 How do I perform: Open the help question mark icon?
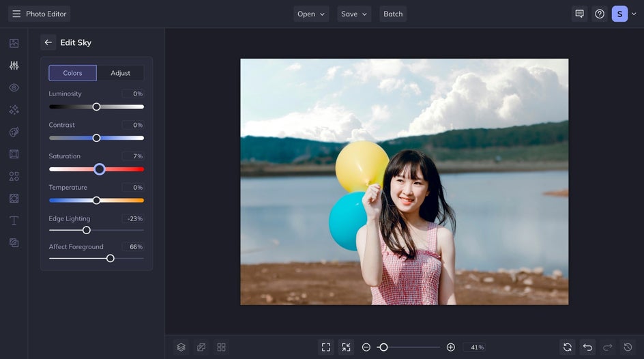click(599, 14)
